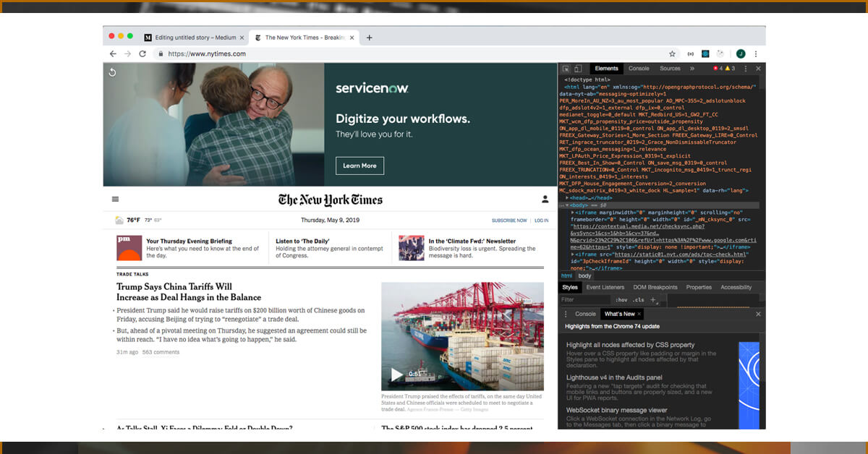Toggle DevTools device toolbar icon
868x454 pixels.
[577, 69]
